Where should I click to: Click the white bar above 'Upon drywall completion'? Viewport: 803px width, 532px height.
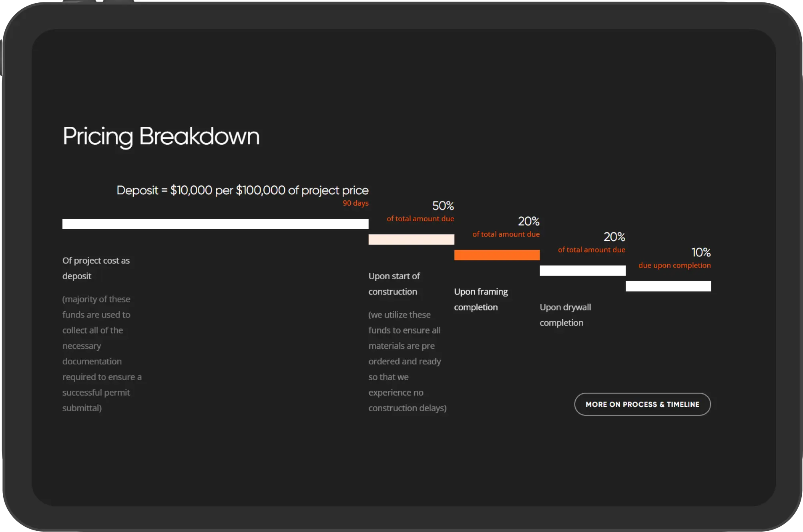582,270
